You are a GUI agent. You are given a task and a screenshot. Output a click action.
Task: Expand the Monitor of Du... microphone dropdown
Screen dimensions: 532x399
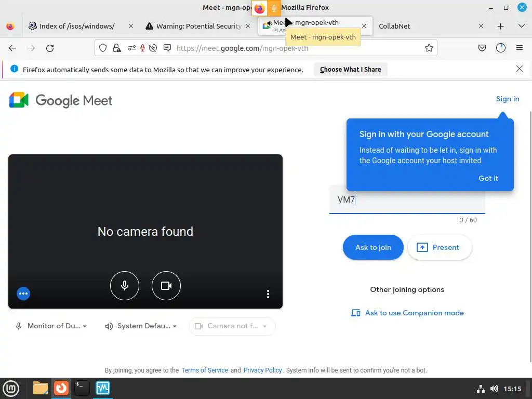(51, 326)
